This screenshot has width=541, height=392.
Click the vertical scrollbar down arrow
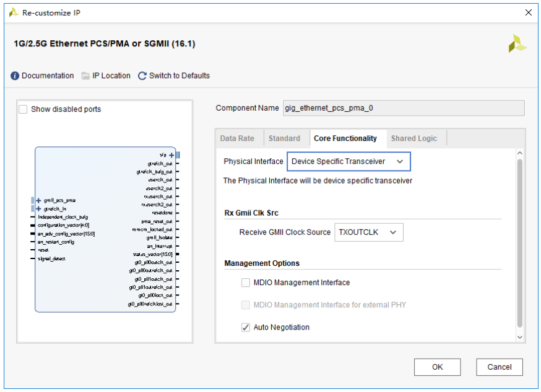520,337
